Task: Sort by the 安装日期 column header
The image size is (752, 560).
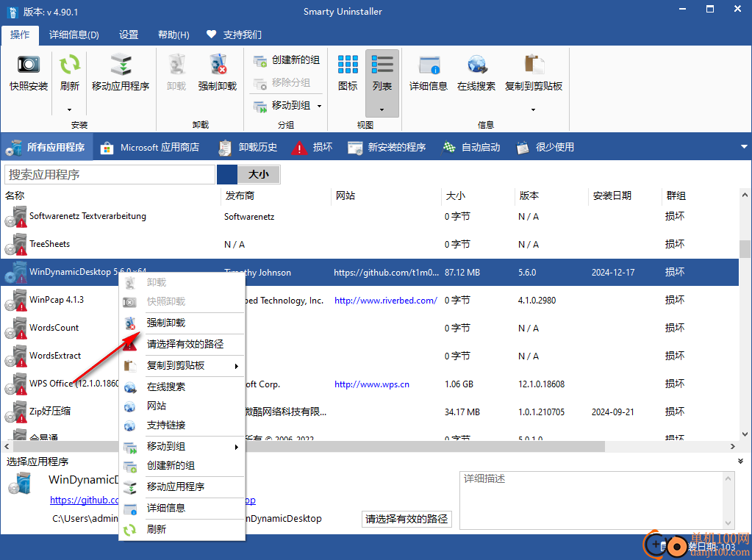Action: [612, 195]
